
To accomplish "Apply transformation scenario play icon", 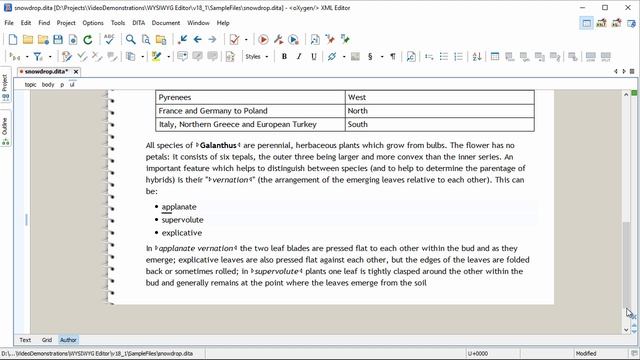I will pos(263,40).
